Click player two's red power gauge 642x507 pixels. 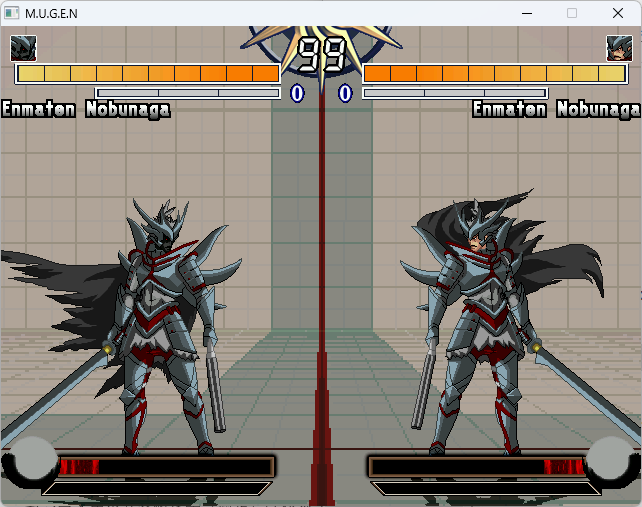pyautogui.click(x=477, y=467)
